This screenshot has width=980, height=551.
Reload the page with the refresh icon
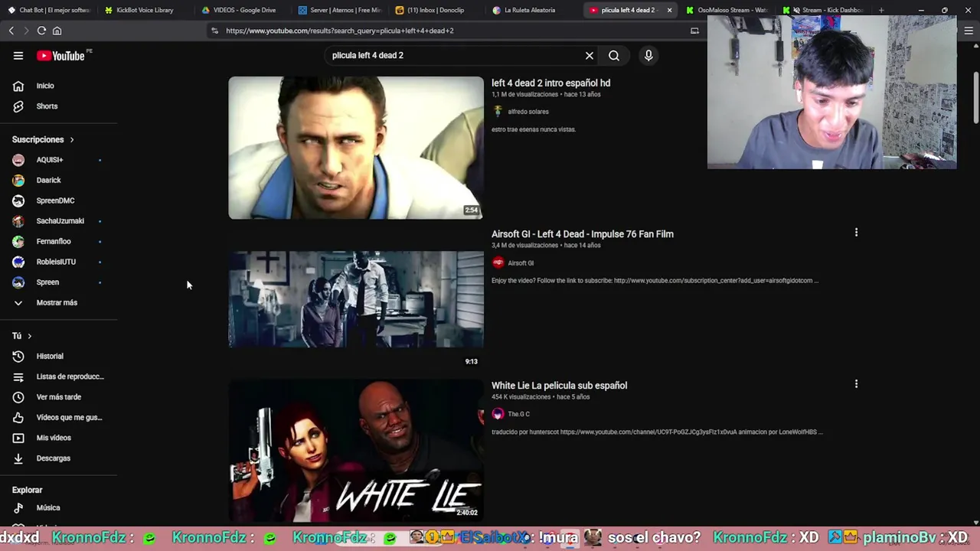[x=41, y=31]
